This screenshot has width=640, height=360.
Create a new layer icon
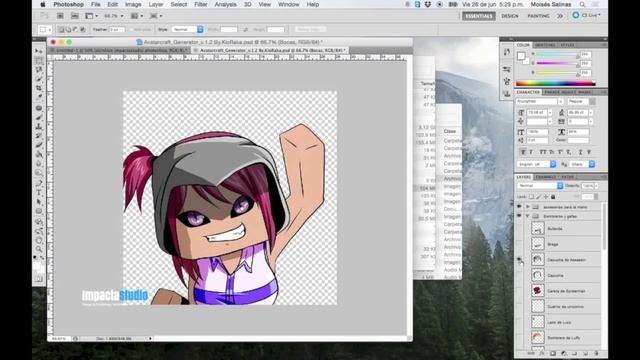pos(585,353)
